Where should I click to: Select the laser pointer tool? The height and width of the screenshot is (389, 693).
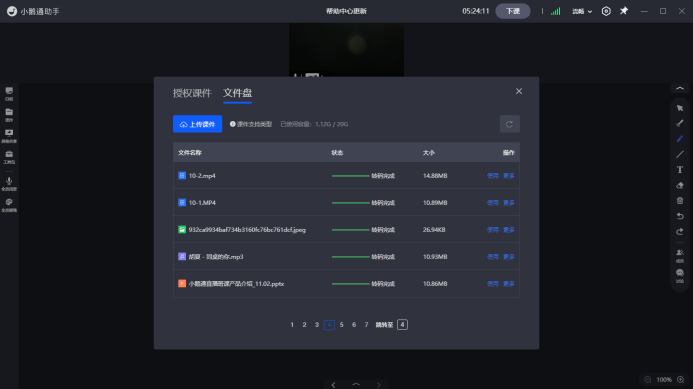point(680,123)
